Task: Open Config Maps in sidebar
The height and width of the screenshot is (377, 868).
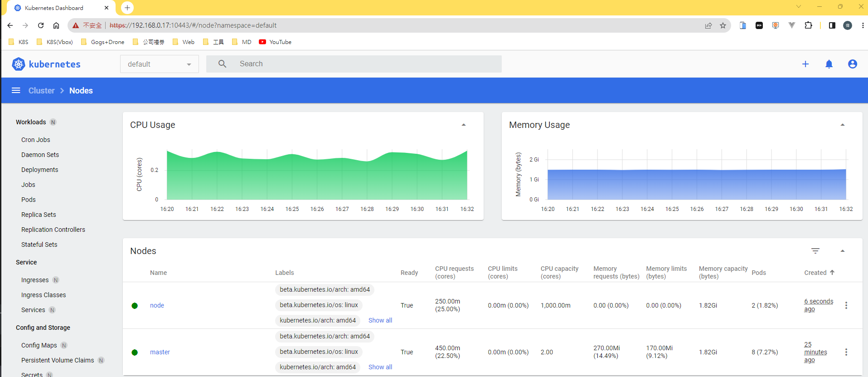Action: [x=39, y=345]
